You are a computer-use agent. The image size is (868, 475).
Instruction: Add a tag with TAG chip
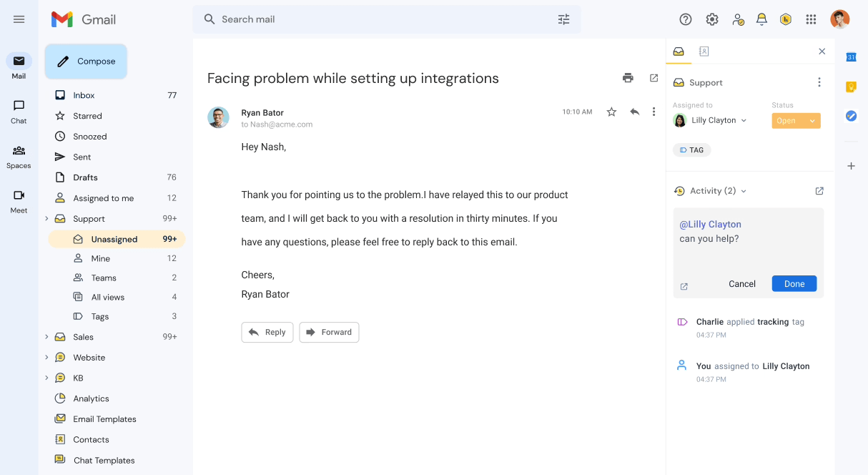[691, 150]
